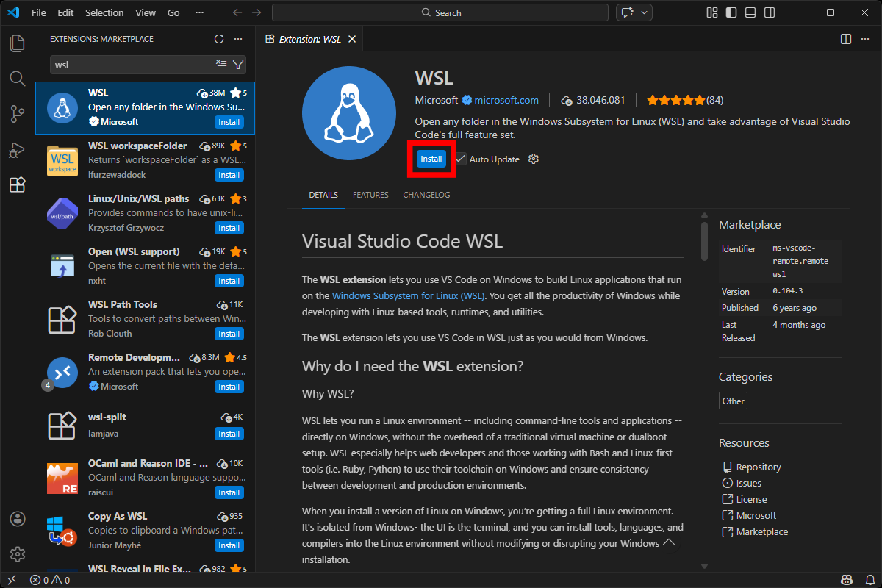Open the Filter Extensions dropdown
The height and width of the screenshot is (588, 882).
238,65
